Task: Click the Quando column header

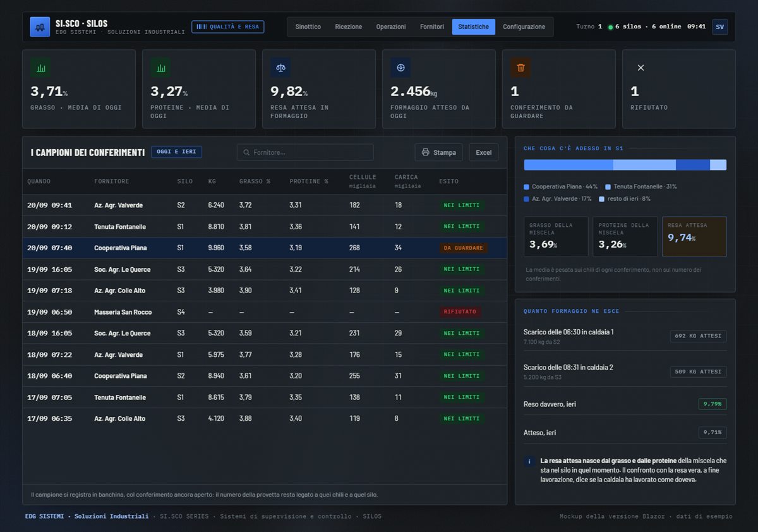Action: (39, 181)
